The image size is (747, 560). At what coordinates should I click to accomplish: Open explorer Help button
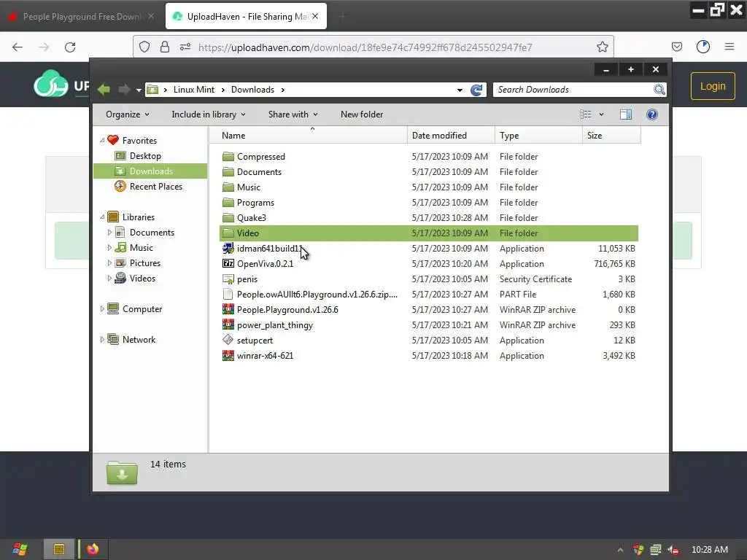click(x=652, y=114)
